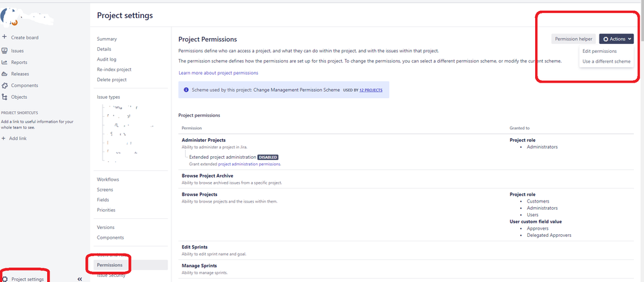644x282 pixels.
Task: Click the Components puzzle icon
Action: pyautogui.click(x=5, y=86)
